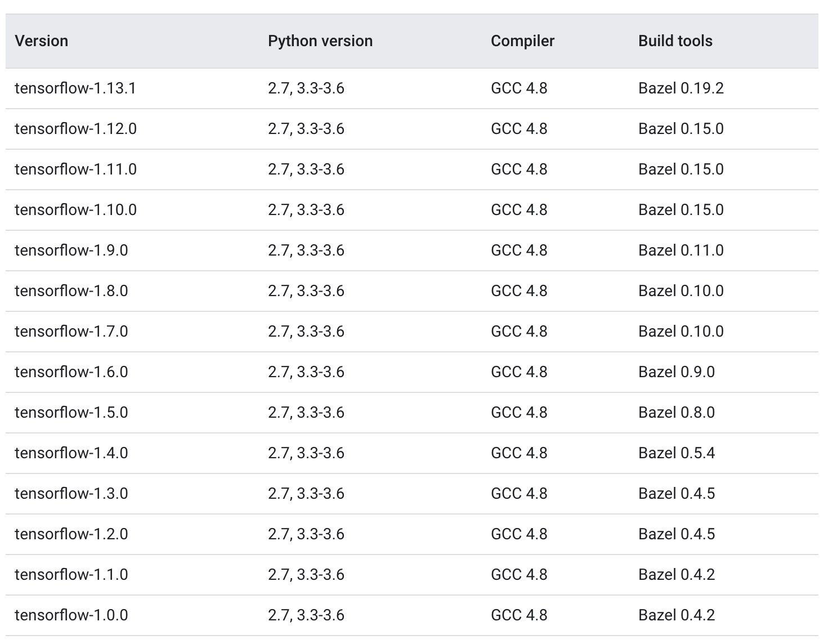Screen dimensions: 833x644
Task: Select the tensorflow-1.0.0 version cell
Action: pyautogui.click(x=71, y=615)
